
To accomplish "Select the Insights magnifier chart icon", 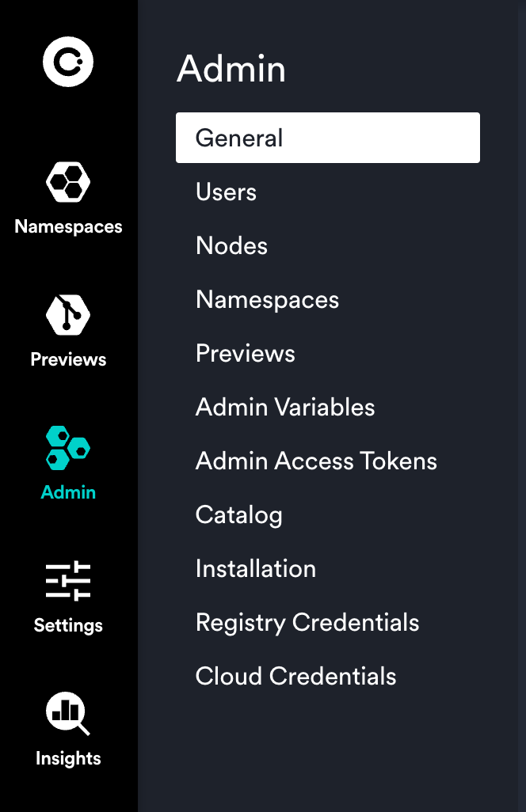I will 68,712.
